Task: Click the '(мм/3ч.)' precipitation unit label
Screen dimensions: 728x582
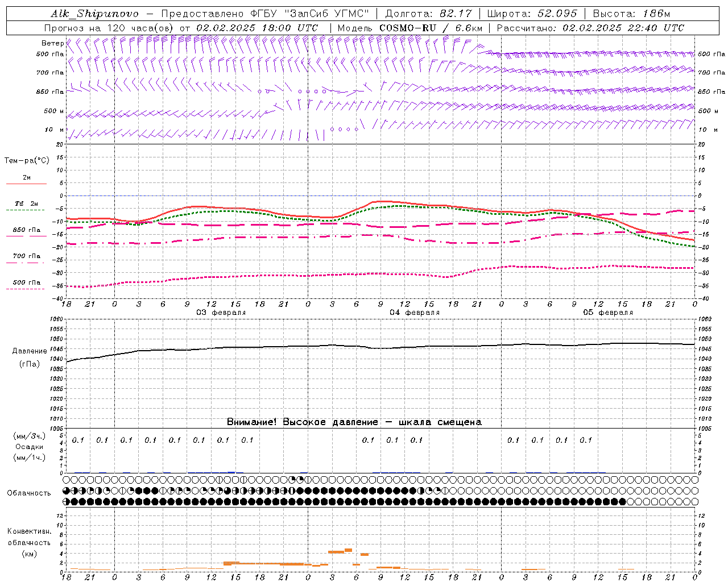Action: pos(29,436)
